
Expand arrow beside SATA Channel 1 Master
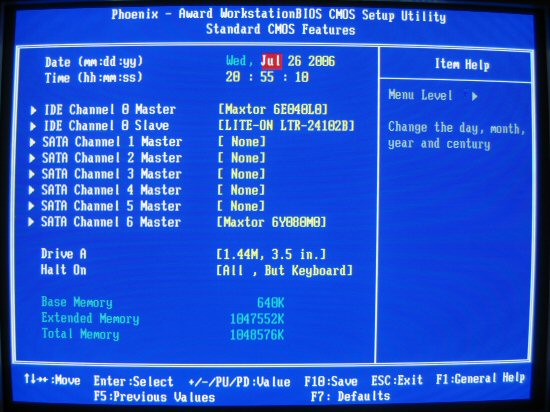point(32,142)
